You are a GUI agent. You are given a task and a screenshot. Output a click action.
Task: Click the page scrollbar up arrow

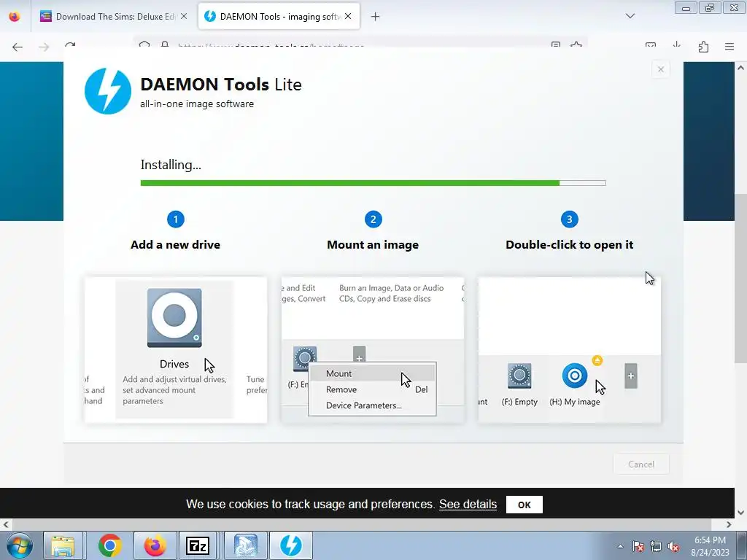pos(740,68)
